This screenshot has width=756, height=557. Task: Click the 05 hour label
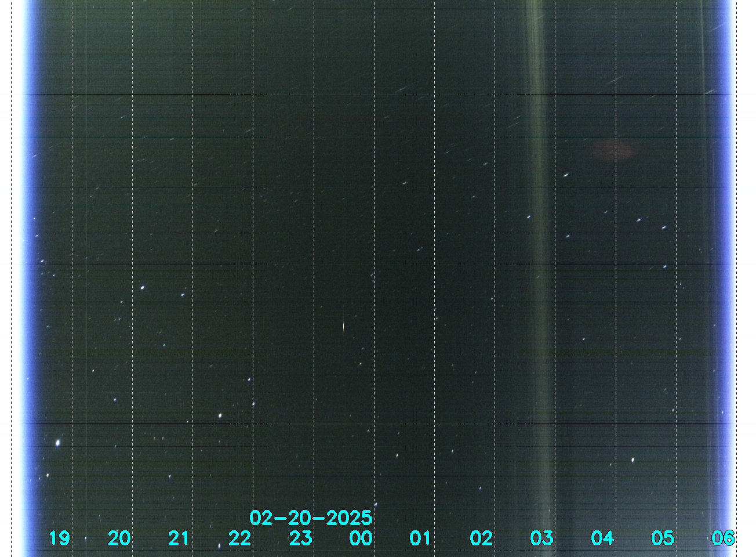pos(662,538)
